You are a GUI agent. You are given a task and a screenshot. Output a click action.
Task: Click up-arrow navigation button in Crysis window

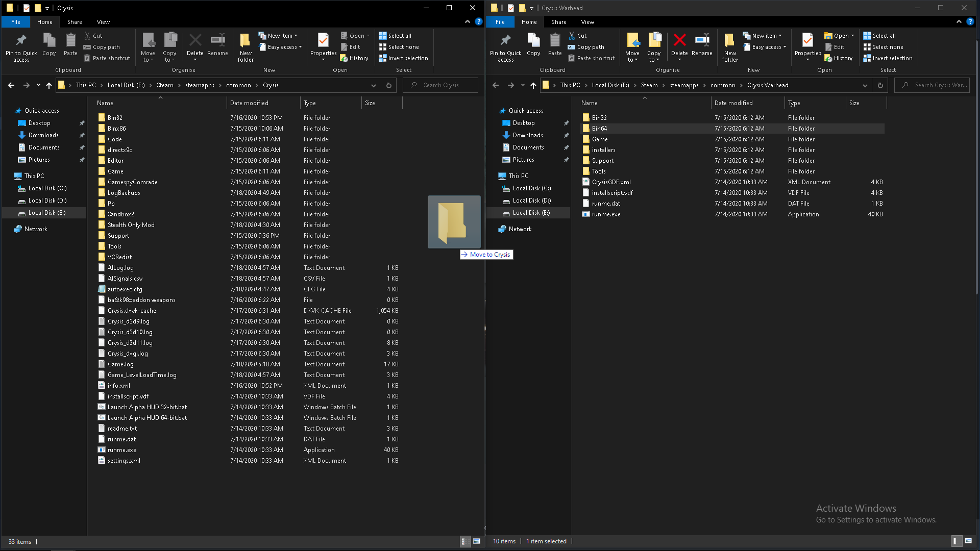click(x=49, y=85)
